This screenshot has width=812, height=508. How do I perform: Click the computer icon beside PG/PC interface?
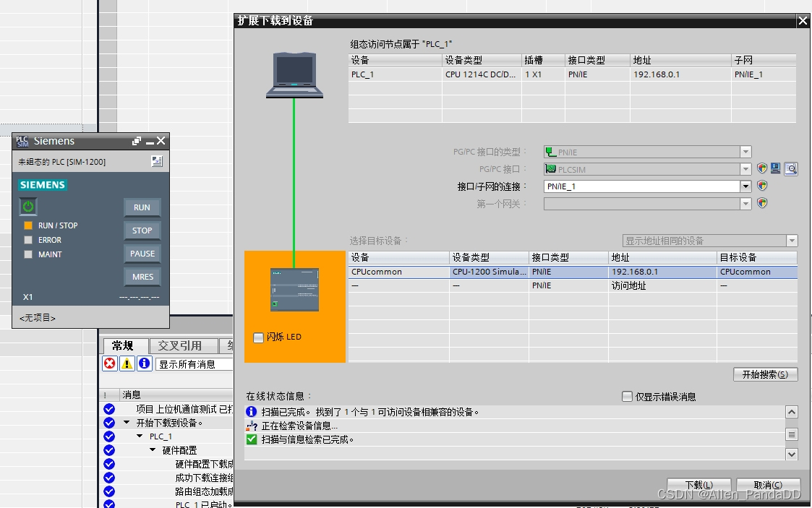click(x=775, y=168)
